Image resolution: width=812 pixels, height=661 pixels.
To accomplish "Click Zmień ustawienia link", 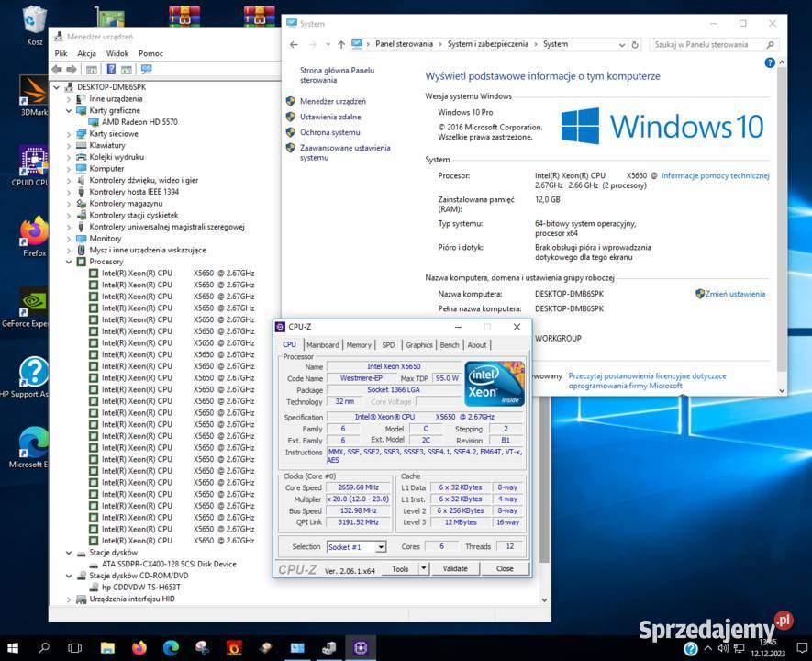I will pos(735,295).
